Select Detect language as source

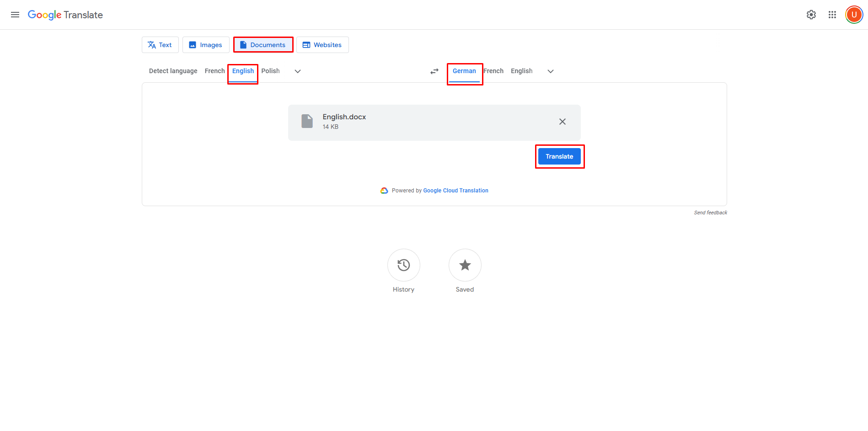click(172, 71)
